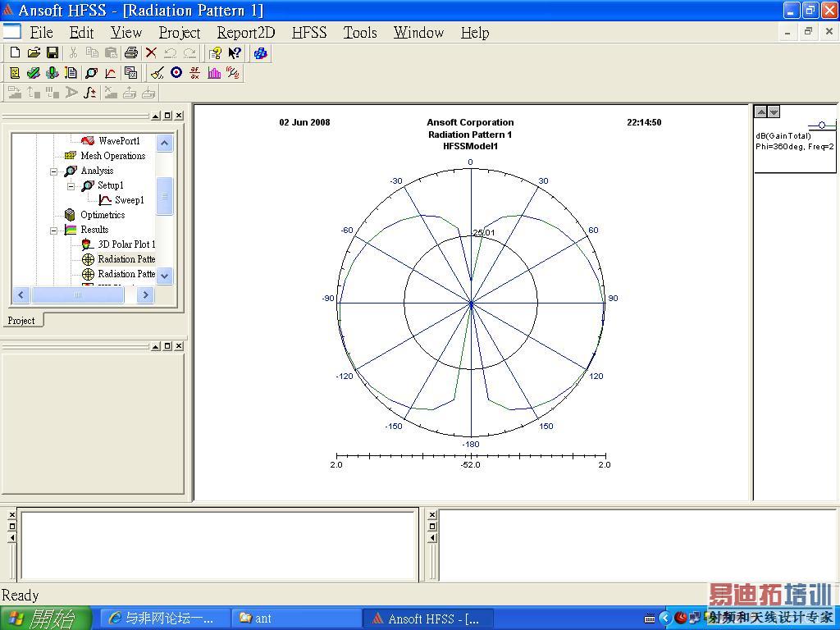This screenshot has width=840, height=630.
Task: Click the magenta histogram toolbar icon
Action: tap(214, 73)
